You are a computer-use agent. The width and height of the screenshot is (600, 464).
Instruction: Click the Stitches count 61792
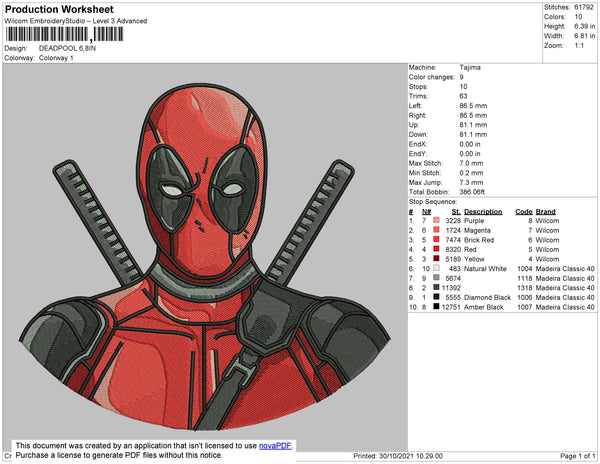(x=584, y=7)
